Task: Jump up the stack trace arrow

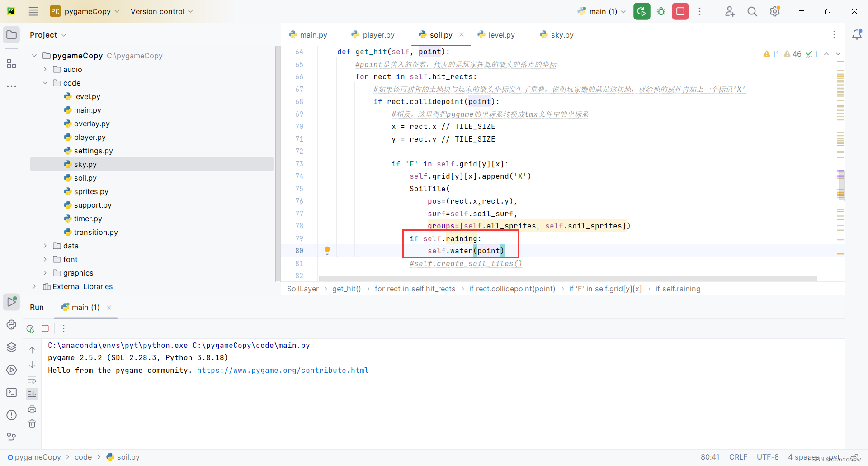Action: (32, 350)
